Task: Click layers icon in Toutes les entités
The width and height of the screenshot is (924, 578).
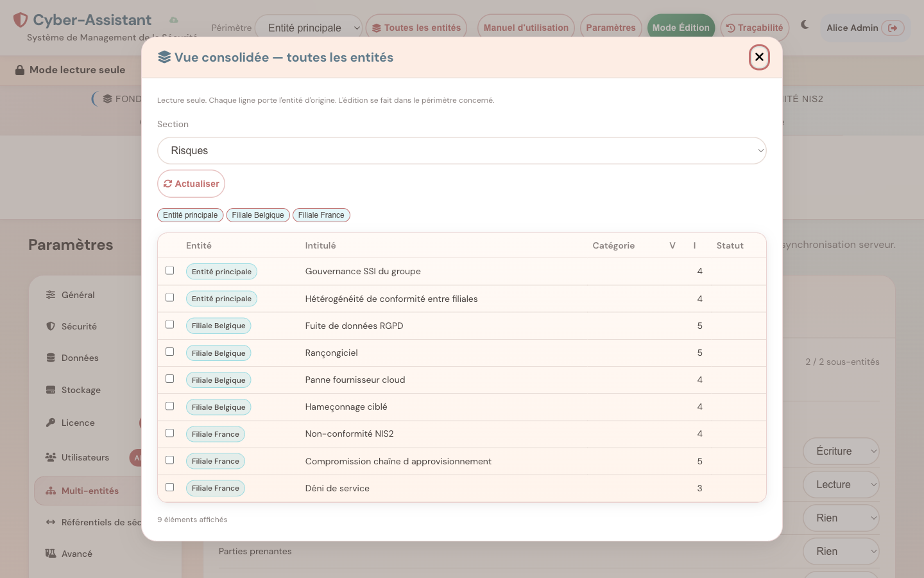Action: (x=377, y=28)
